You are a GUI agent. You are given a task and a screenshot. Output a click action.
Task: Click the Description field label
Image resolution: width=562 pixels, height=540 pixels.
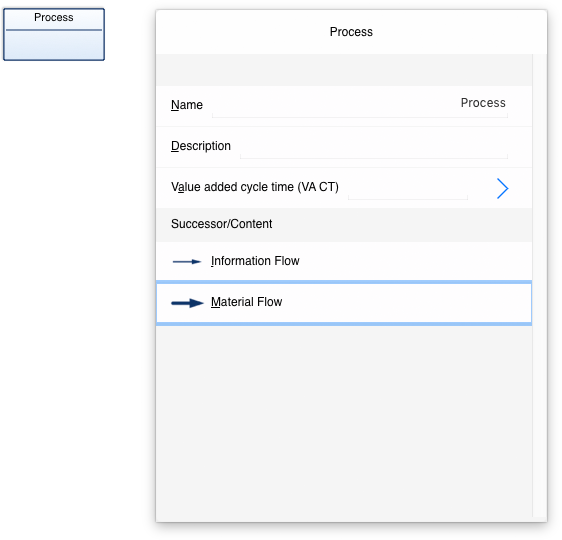201,146
